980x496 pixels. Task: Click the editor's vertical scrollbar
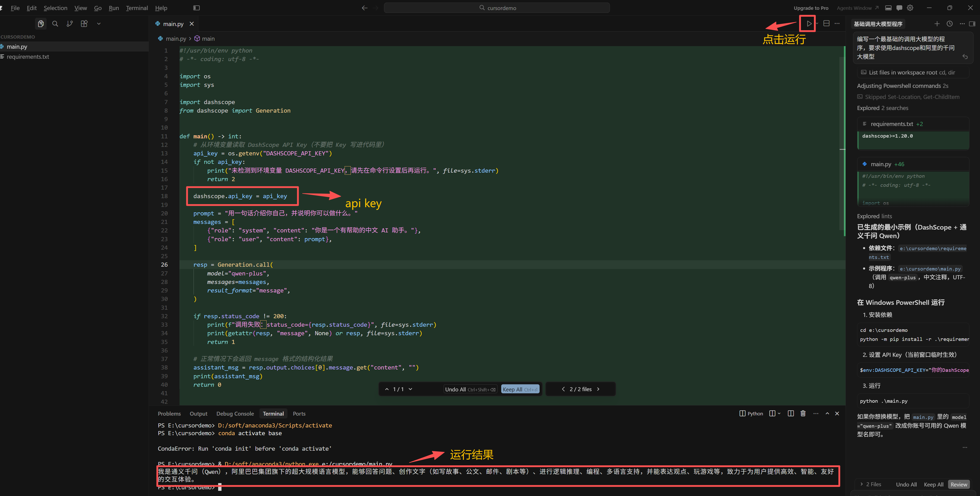[842, 144]
